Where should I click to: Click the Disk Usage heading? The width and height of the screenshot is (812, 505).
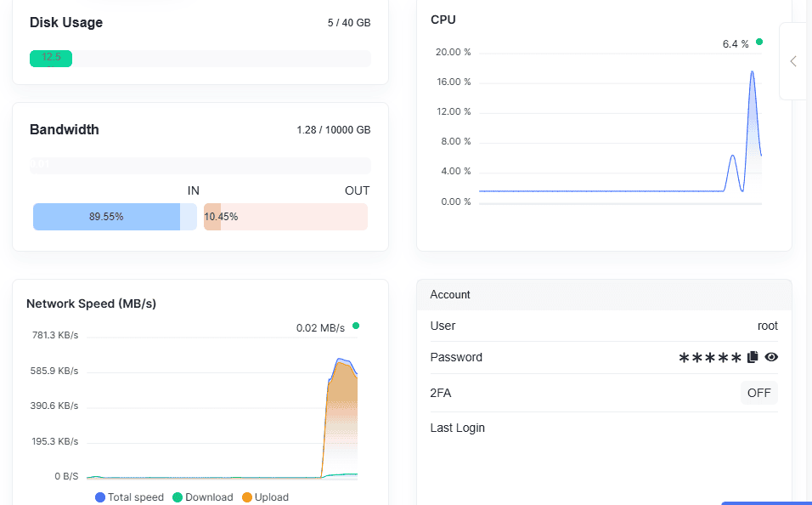[x=66, y=22]
